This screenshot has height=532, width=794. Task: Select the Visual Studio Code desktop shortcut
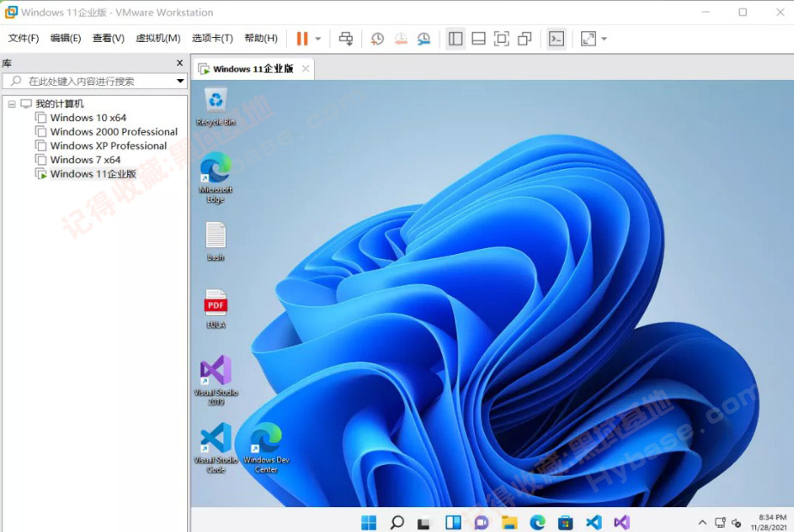(215, 448)
